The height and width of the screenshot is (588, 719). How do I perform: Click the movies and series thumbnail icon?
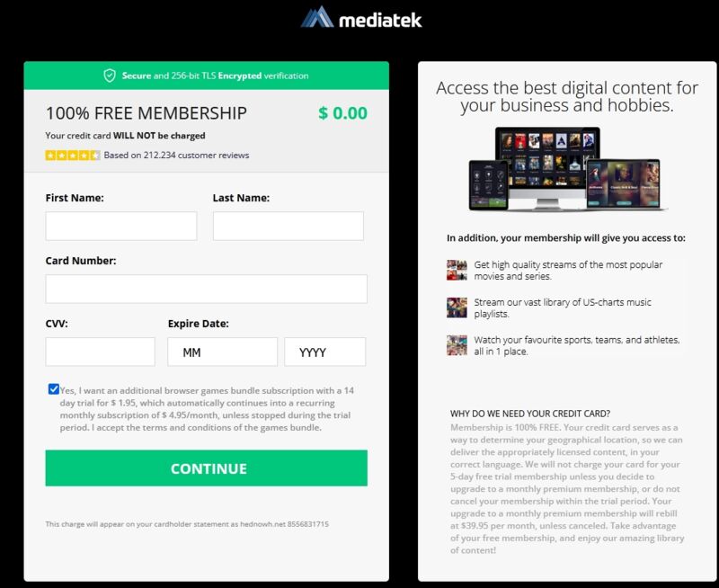457,270
